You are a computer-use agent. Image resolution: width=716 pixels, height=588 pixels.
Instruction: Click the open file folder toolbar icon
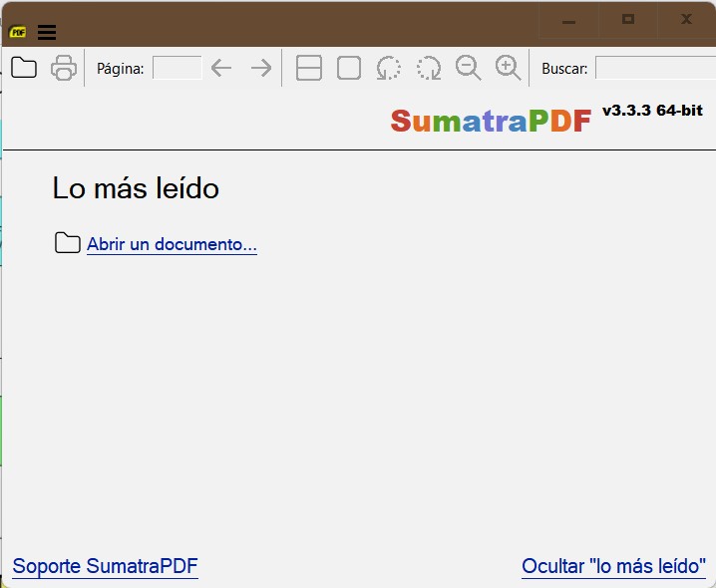coord(23,68)
